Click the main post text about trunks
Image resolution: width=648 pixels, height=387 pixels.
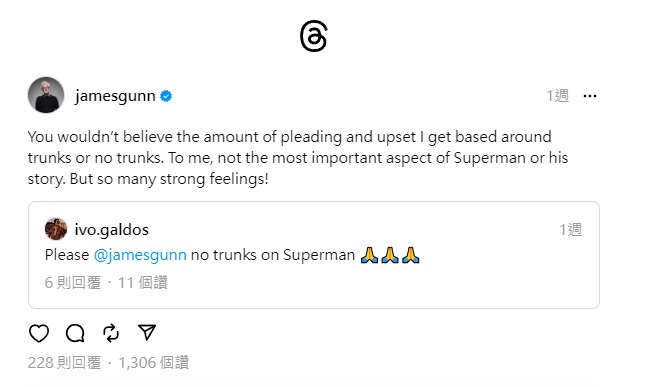coord(298,158)
